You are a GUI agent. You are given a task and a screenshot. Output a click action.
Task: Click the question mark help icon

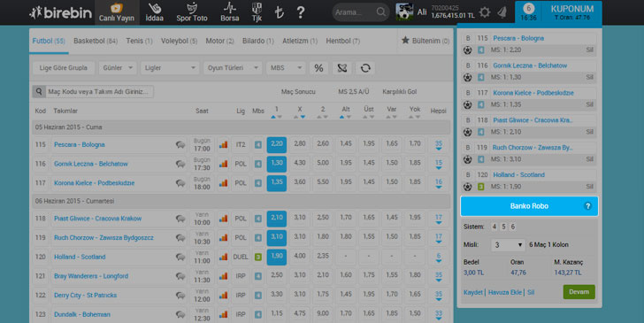[301, 12]
